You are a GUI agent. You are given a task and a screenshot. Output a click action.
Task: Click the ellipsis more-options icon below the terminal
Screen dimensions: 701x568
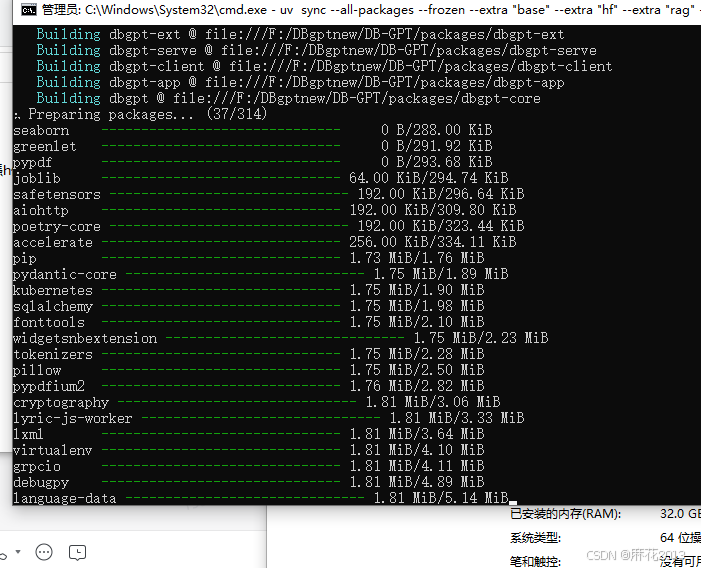[x=44, y=552]
